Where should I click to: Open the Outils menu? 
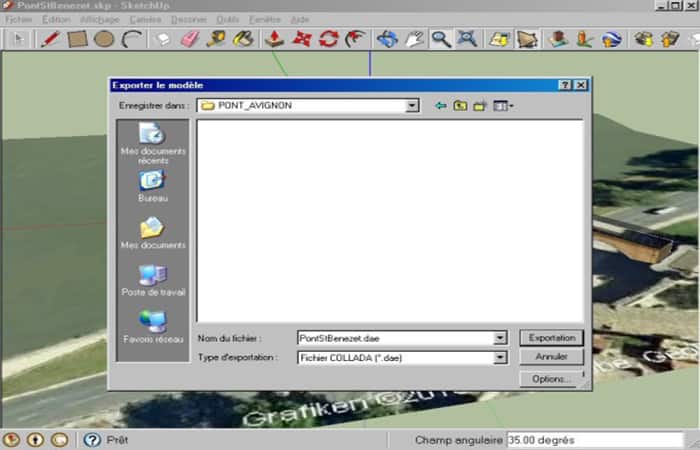coord(228,20)
